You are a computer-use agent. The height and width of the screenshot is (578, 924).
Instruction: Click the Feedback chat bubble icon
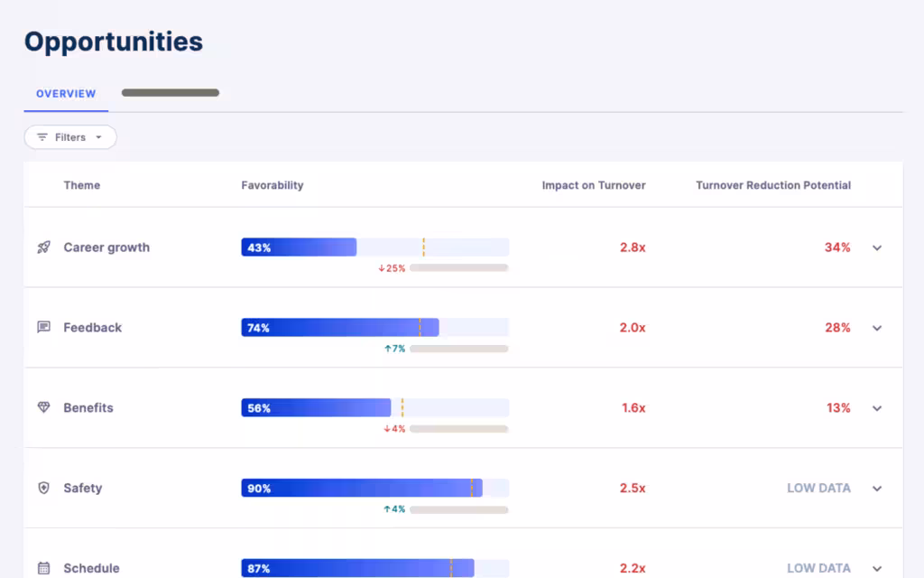[43, 327]
